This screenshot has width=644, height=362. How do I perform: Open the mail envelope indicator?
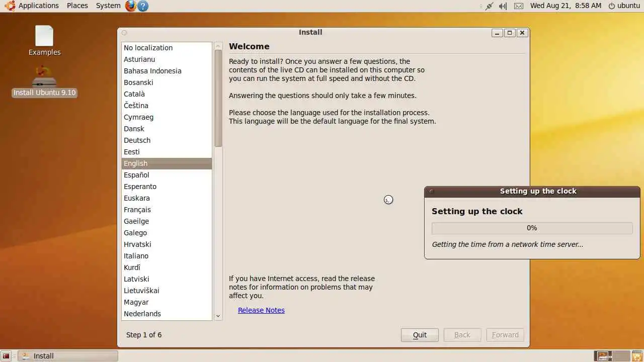tap(519, 6)
